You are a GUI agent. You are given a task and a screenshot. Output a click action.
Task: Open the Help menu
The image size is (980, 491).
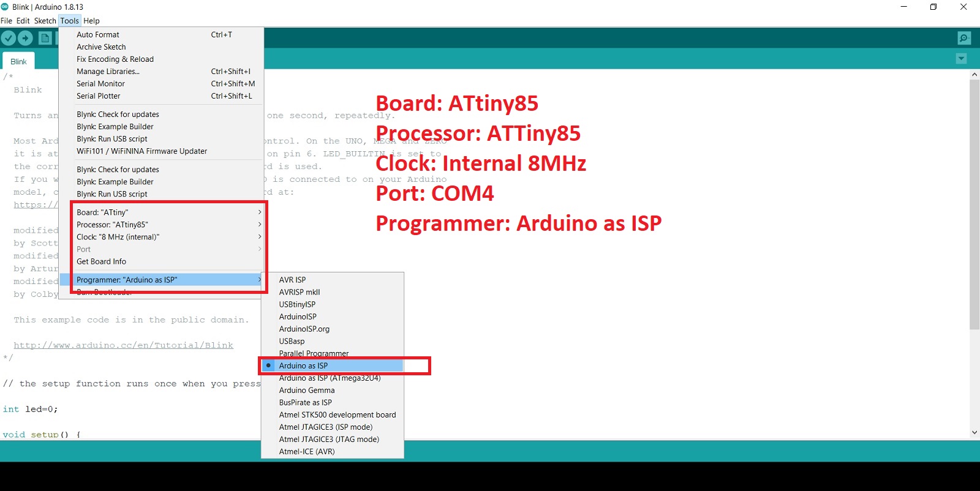91,21
